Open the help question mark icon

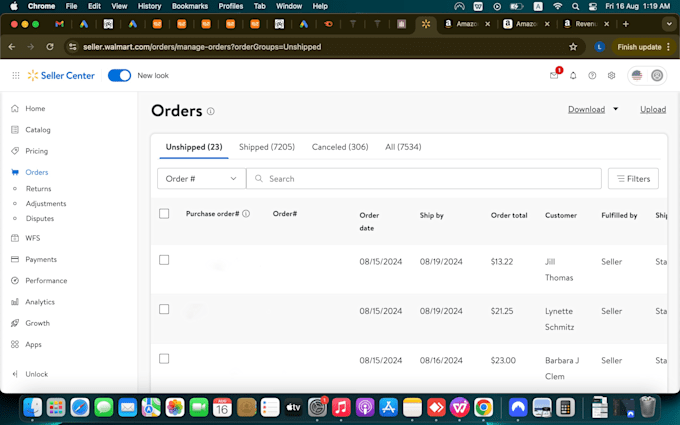tap(592, 75)
